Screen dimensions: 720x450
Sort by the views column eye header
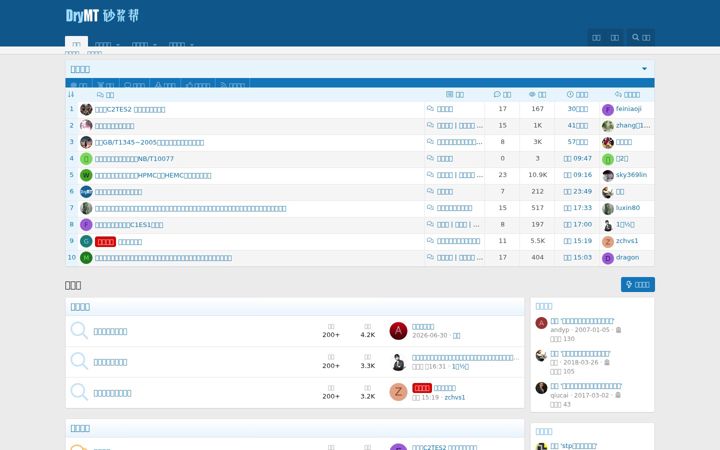537,95
